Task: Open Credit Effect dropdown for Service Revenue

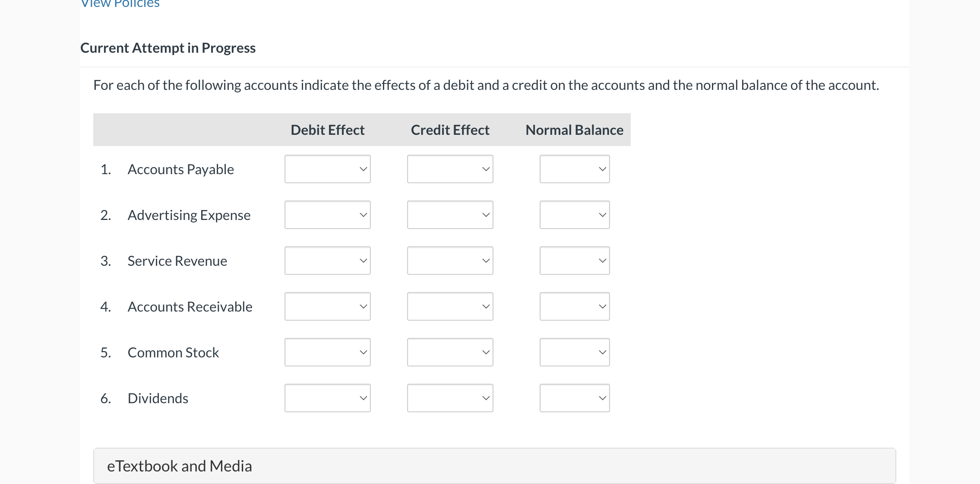Action: tap(450, 261)
